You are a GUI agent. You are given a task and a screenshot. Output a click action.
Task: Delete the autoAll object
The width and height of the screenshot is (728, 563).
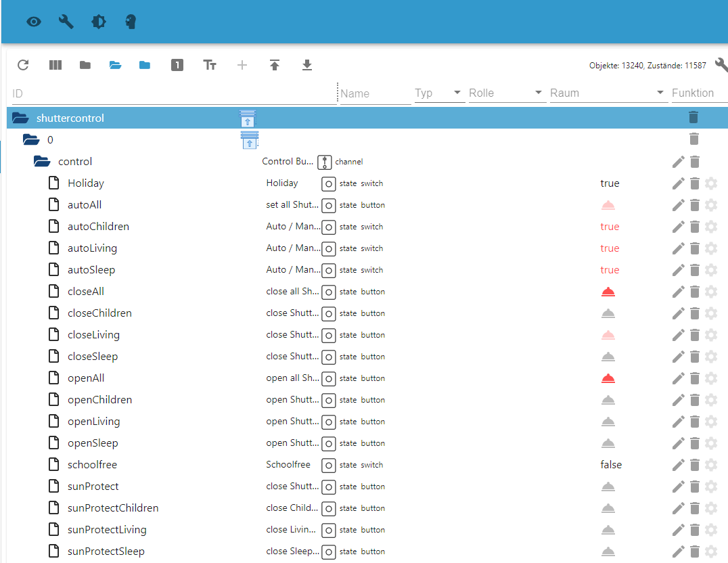point(695,205)
